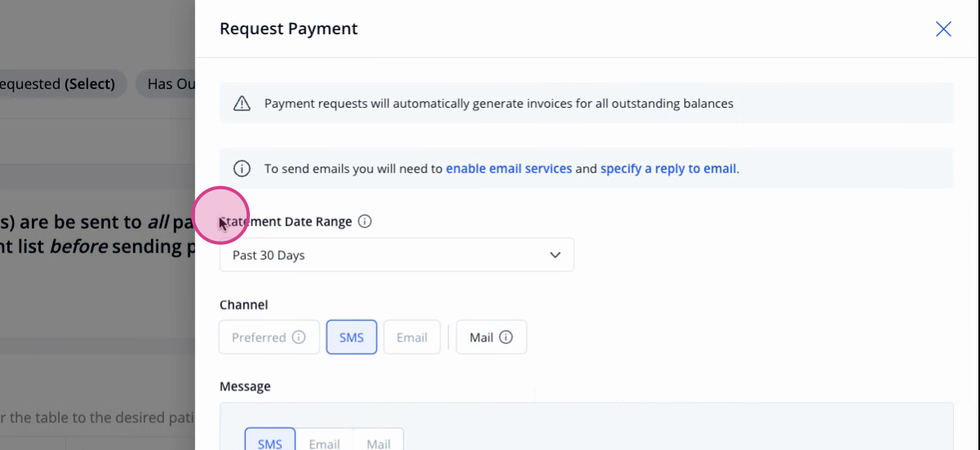
Task: Toggle the Email channel option
Action: (412, 337)
